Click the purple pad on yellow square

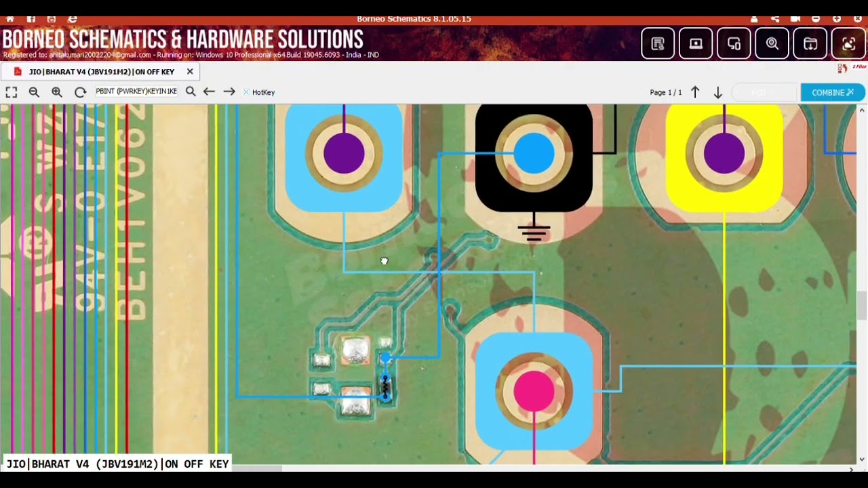click(x=724, y=153)
